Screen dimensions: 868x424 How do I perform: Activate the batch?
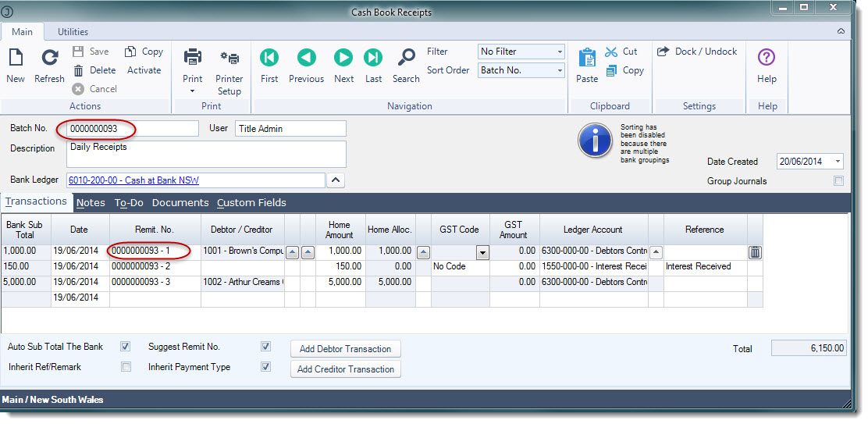tap(144, 70)
